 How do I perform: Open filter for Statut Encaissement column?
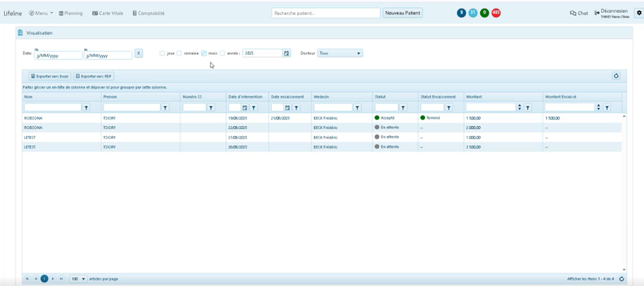point(449,107)
